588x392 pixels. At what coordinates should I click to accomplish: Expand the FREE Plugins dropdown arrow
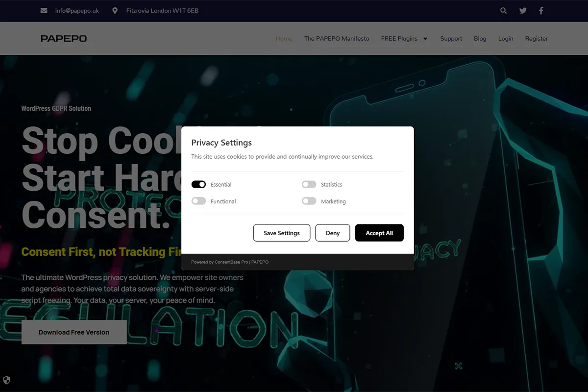(425, 39)
